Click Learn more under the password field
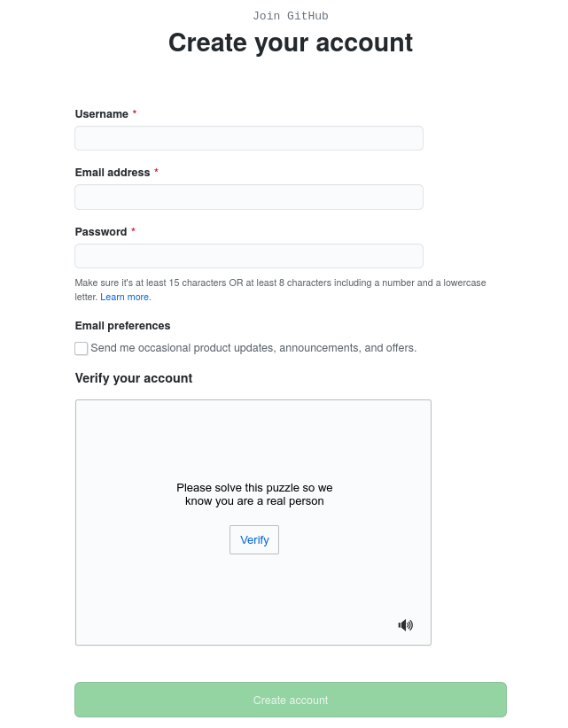 coord(124,297)
